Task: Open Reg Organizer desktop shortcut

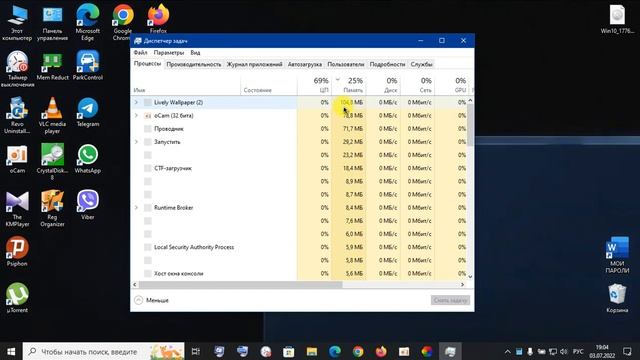Action: (x=52, y=209)
